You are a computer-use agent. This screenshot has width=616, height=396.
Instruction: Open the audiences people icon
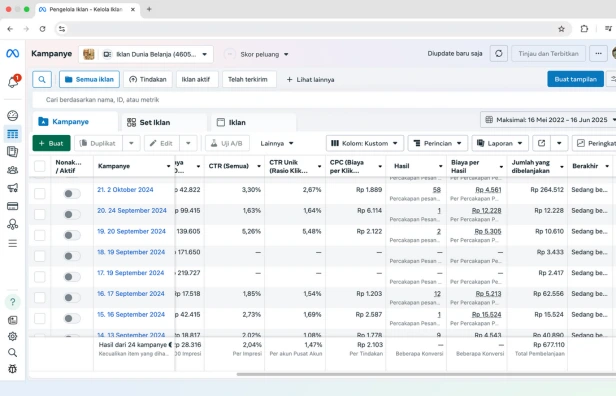(x=13, y=170)
